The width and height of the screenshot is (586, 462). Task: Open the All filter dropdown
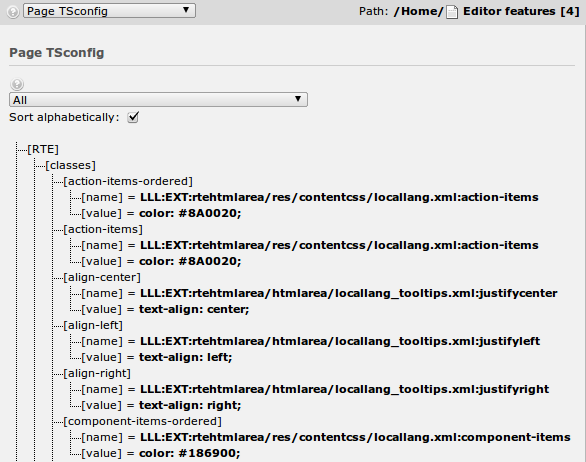click(x=158, y=100)
